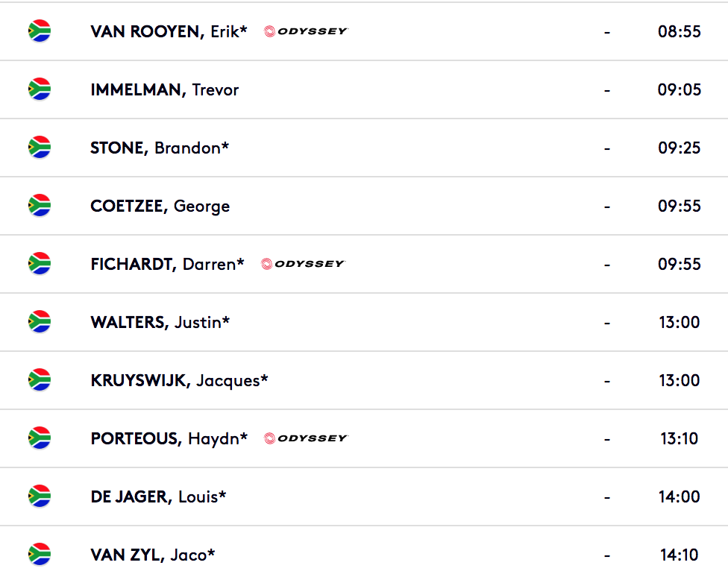This screenshot has width=728, height=580.
Task: Click VAN ZYL, Jaco player name
Action: pos(153,555)
